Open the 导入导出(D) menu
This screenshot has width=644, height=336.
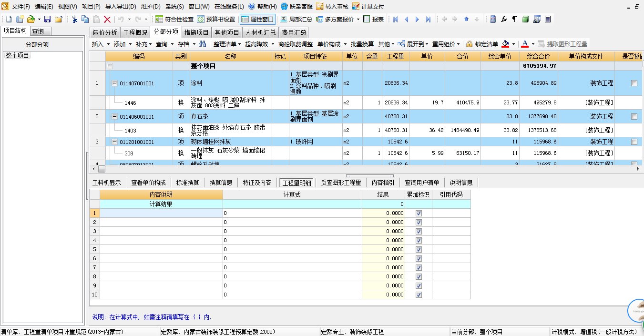[121, 7]
